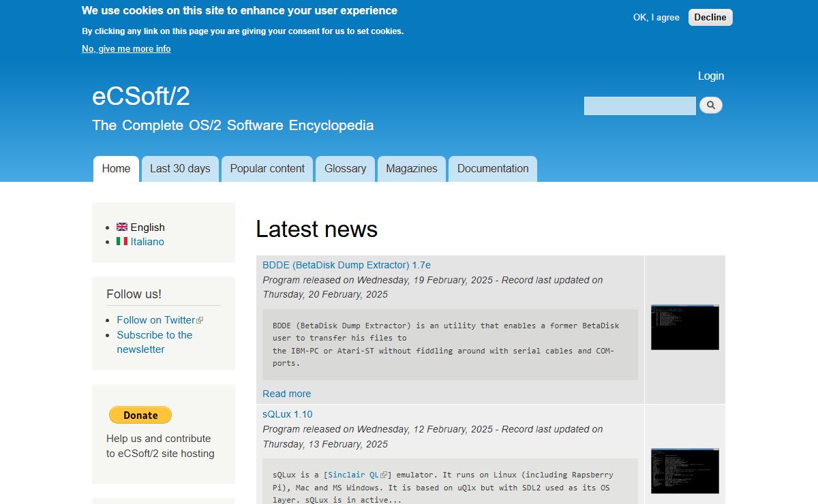Click Read more under the BDDE entry

click(x=286, y=394)
